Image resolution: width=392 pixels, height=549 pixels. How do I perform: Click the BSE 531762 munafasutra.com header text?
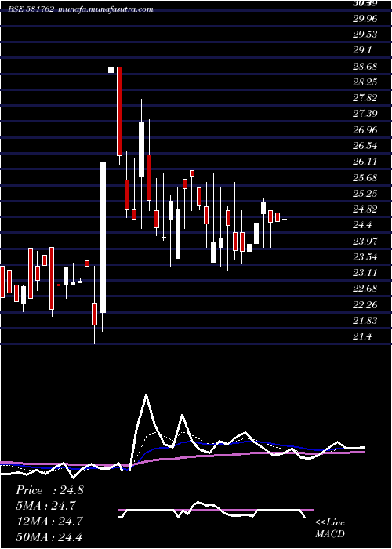pyautogui.click(x=81, y=9)
